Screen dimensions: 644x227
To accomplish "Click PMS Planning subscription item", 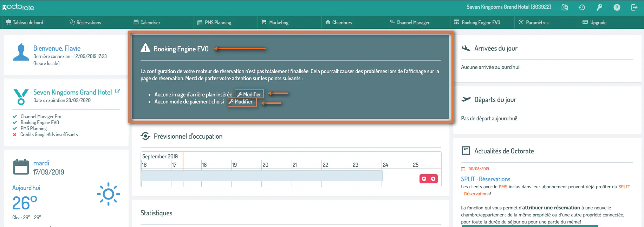I will click(33, 128).
